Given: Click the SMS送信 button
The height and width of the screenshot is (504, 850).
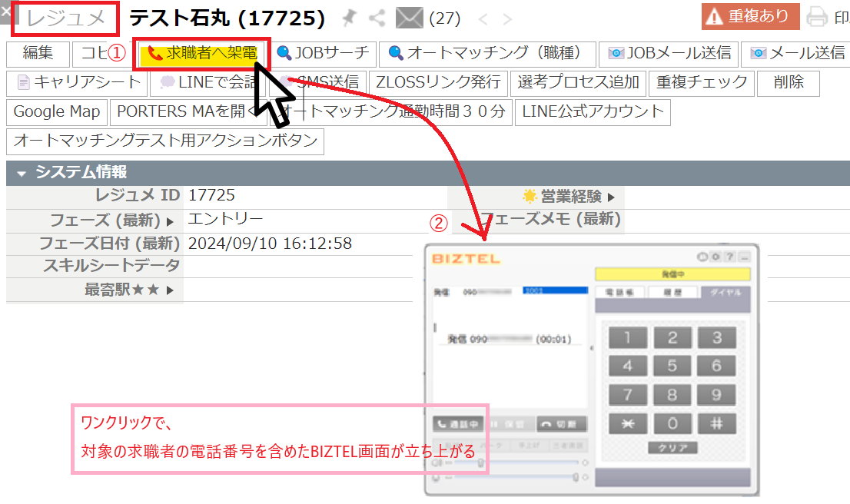Looking at the screenshot, I should pyautogui.click(x=318, y=82).
